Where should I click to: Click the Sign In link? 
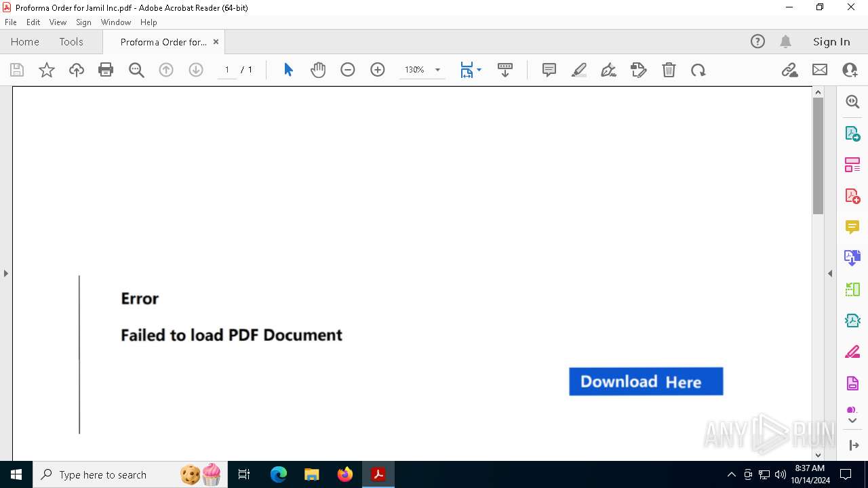(x=831, y=41)
